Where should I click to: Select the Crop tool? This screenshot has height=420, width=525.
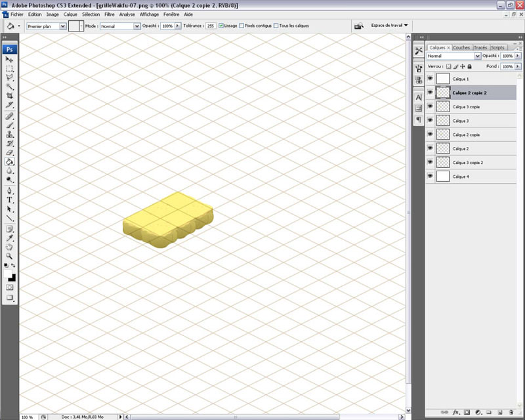(x=9, y=96)
